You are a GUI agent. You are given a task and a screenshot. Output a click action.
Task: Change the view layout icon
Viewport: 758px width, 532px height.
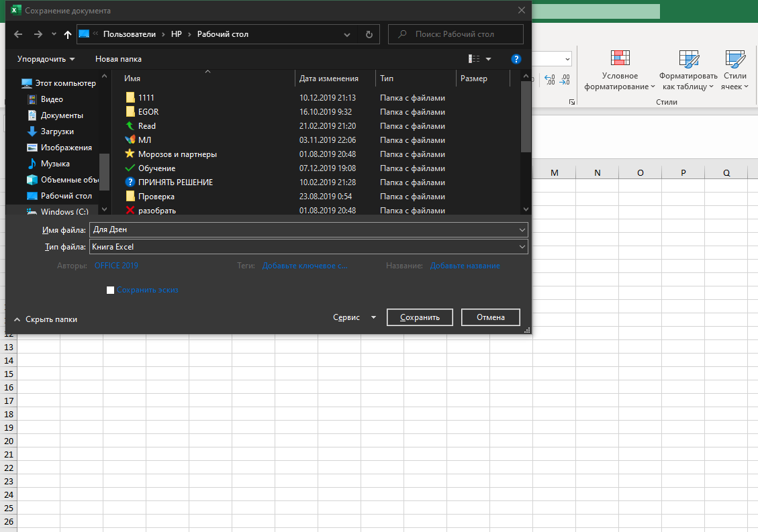[474, 59]
